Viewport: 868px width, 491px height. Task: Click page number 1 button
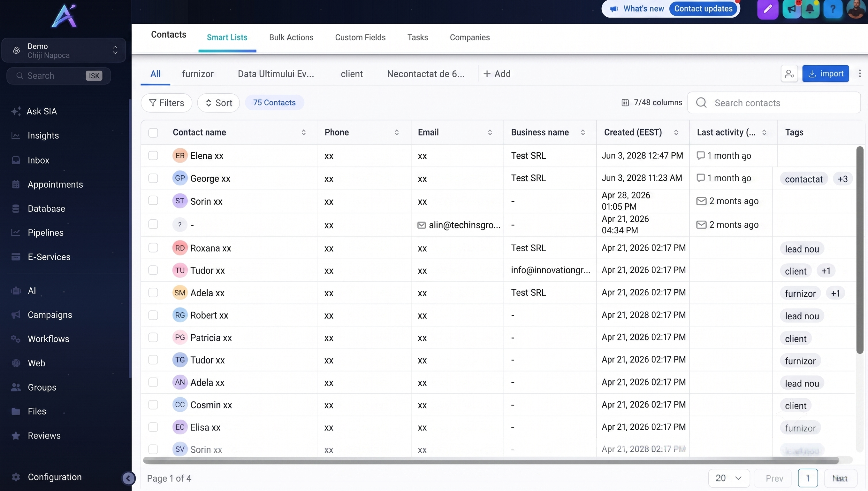(x=808, y=478)
